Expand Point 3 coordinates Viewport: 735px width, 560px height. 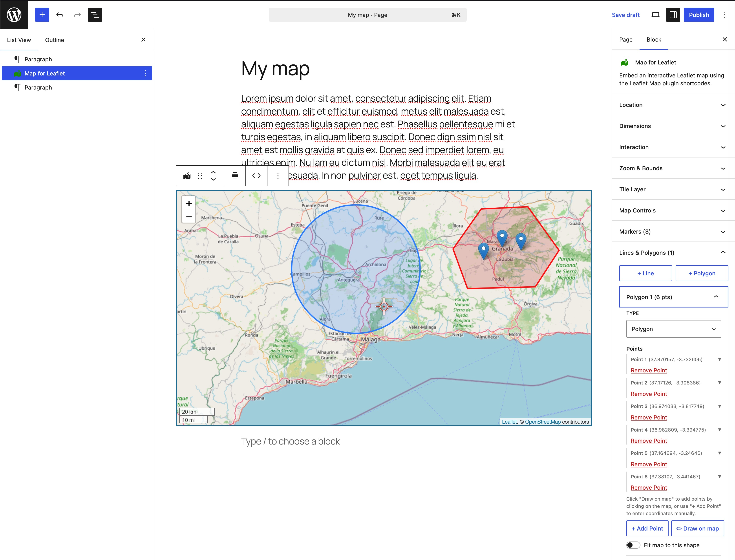coord(719,406)
